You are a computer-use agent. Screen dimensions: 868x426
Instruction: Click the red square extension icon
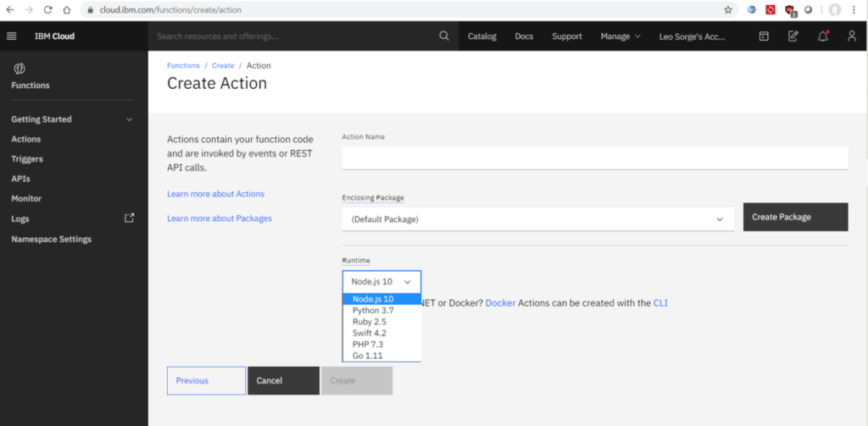coord(770,9)
